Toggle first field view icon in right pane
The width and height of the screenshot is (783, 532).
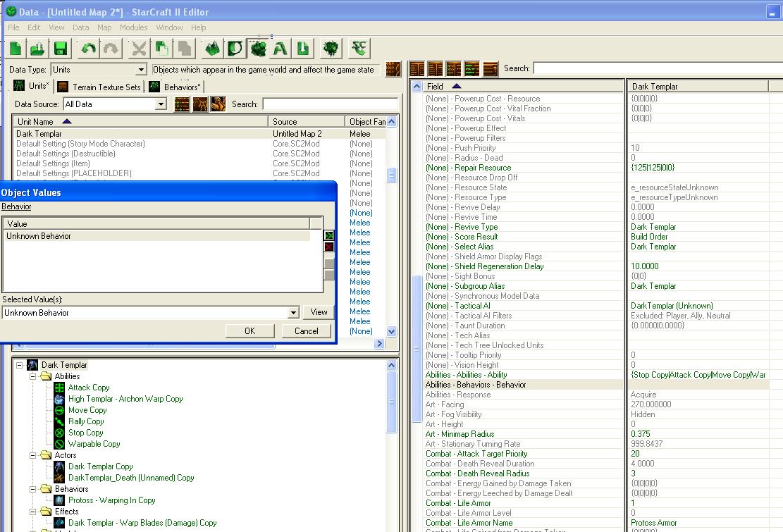(x=417, y=69)
